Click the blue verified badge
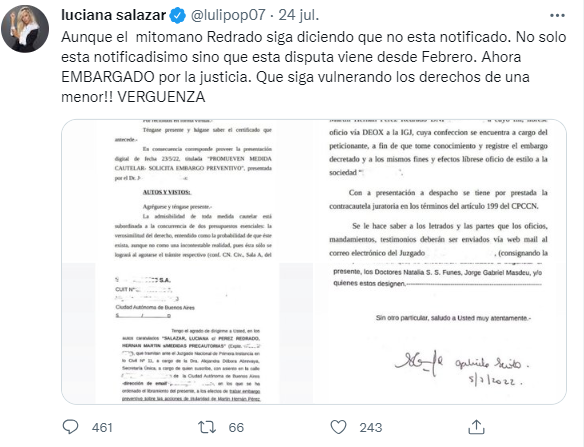Screen dimensions: 584x447 [178, 16]
